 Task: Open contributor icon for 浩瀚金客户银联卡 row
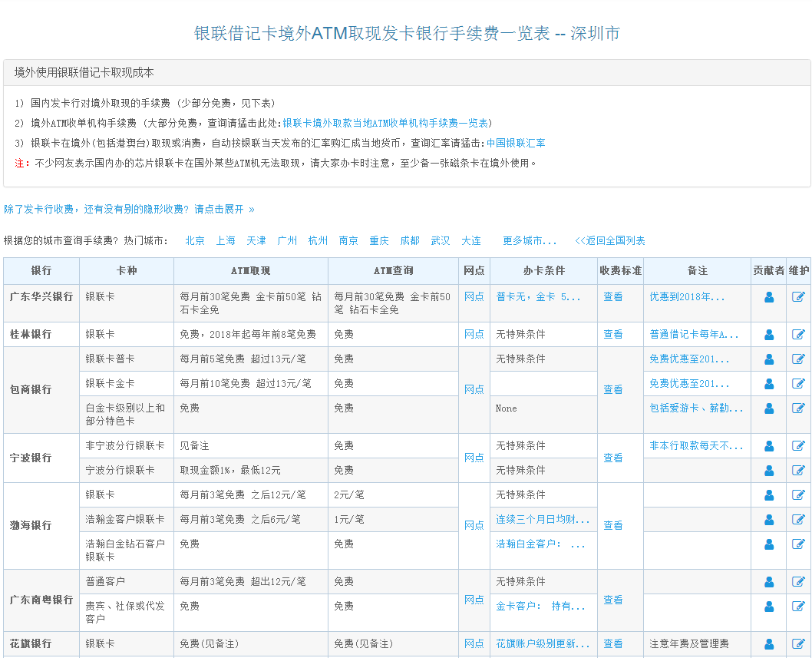[769, 520]
